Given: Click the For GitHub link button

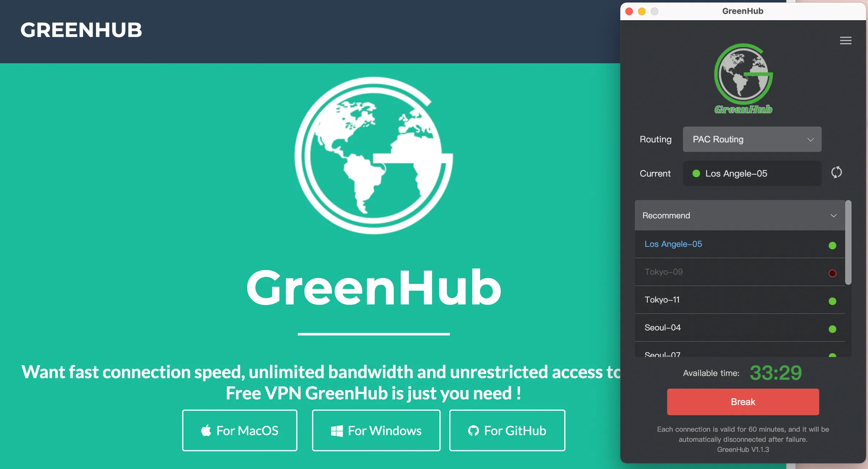Looking at the screenshot, I should point(507,430).
